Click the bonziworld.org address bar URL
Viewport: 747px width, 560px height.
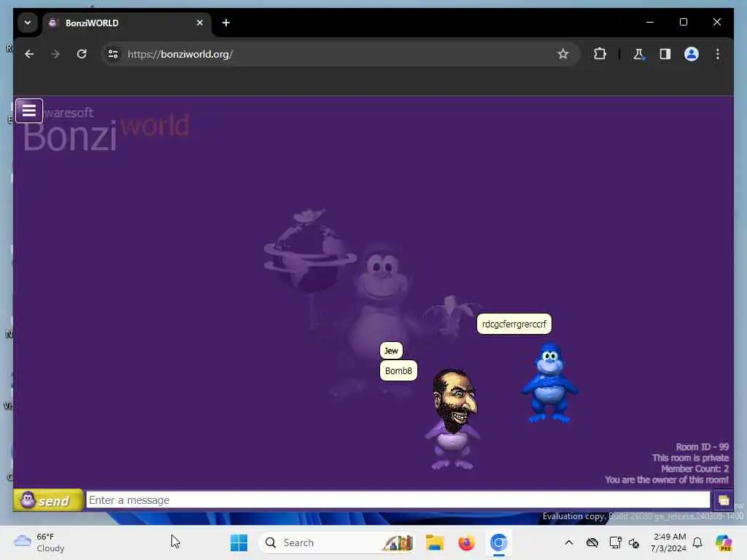[x=180, y=54]
